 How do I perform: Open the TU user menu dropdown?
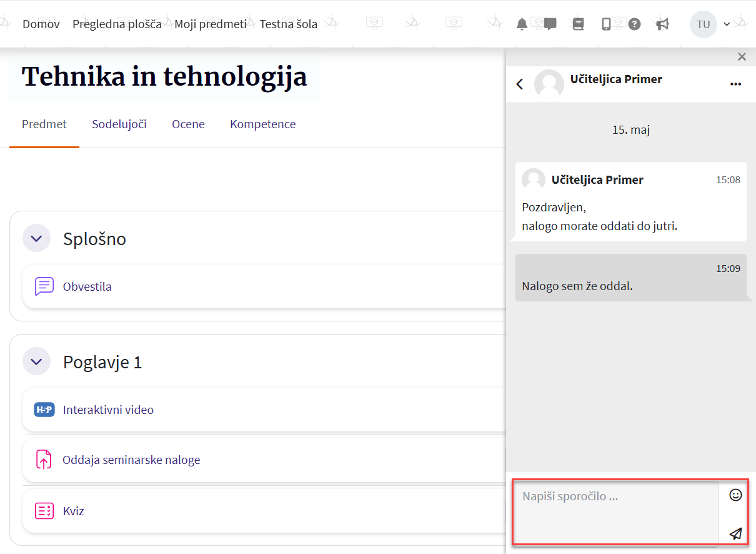pyautogui.click(x=710, y=24)
